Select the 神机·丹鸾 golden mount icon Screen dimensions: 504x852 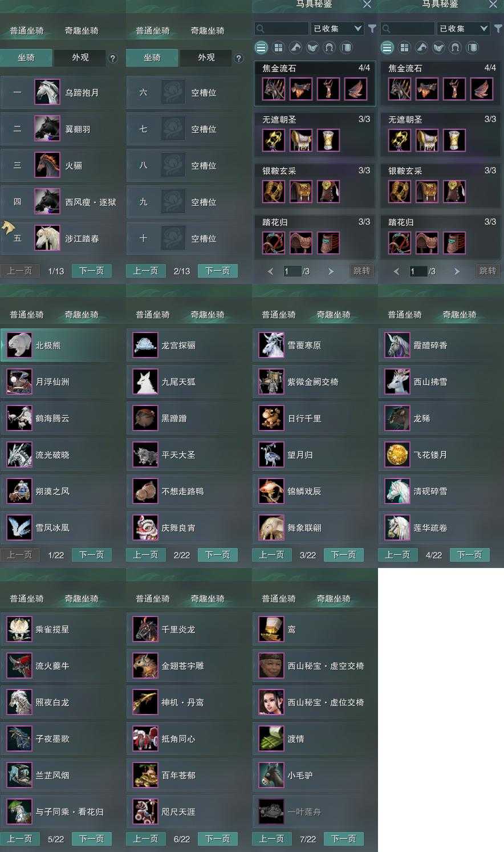click(145, 703)
